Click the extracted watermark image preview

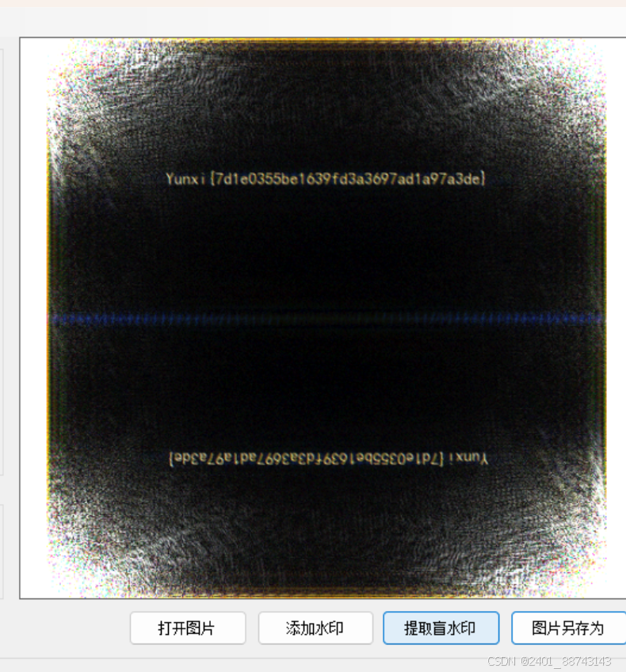pyautogui.click(x=326, y=318)
